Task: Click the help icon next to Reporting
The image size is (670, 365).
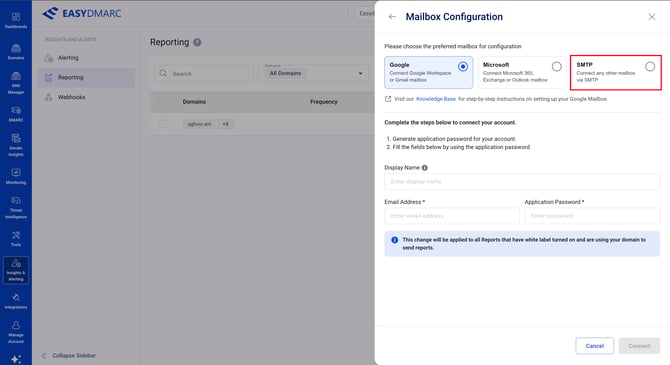Action: (x=197, y=42)
